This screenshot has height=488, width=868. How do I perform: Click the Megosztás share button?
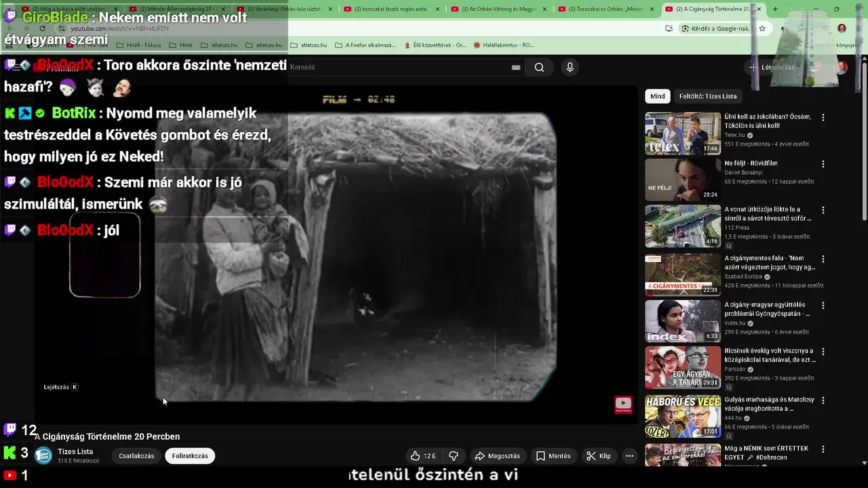pyautogui.click(x=498, y=456)
